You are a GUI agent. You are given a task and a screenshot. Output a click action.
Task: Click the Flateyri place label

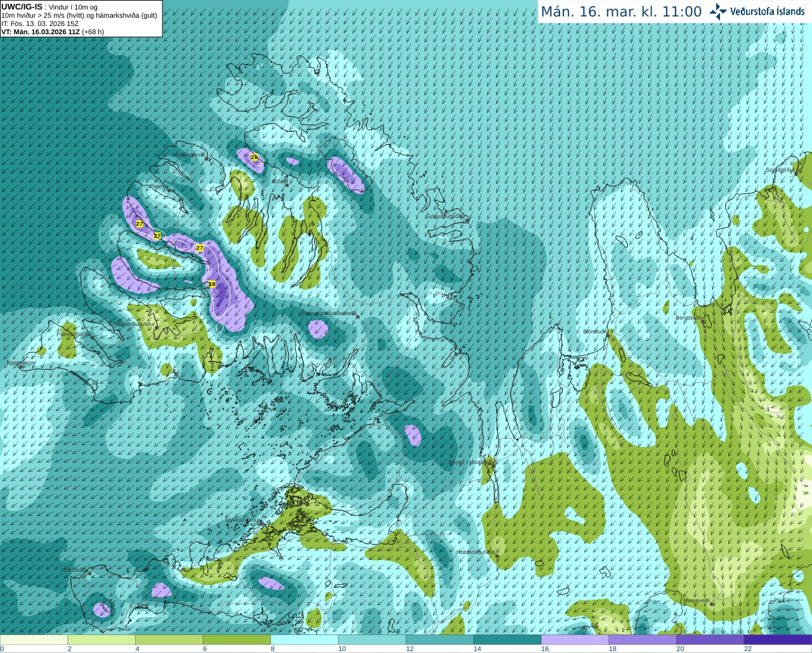pyautogui.click(x=158, y=186)
